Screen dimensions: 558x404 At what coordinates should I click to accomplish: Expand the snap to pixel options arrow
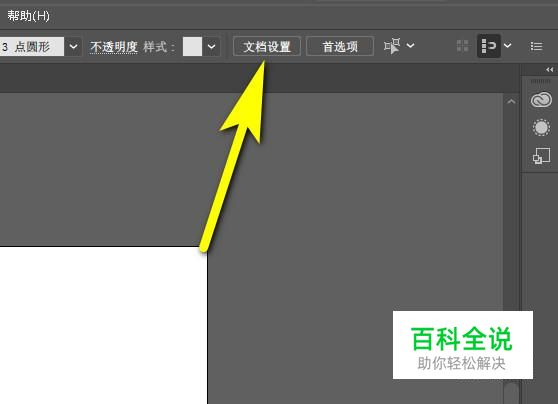[x=508, y=46]
